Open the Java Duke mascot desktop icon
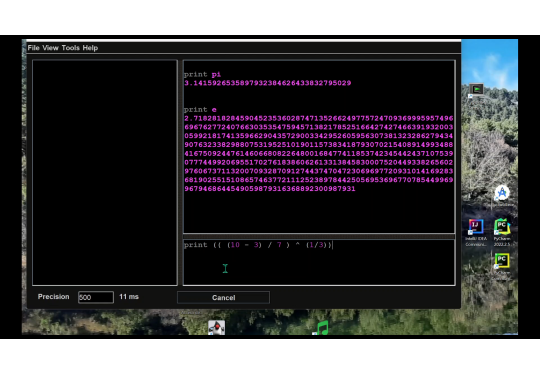540x374 pixels. (x=217, y=328)
